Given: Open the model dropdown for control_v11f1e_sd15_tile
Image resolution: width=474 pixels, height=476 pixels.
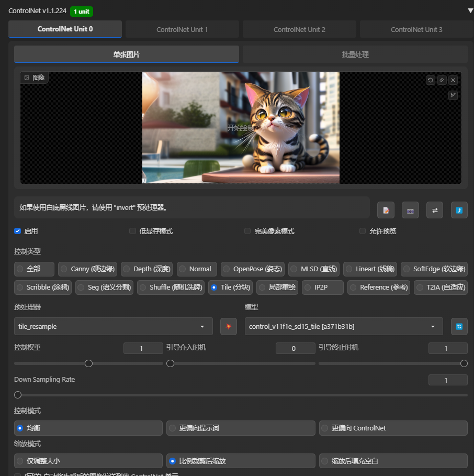Looking at the screenshot, I should coord(343,326).
